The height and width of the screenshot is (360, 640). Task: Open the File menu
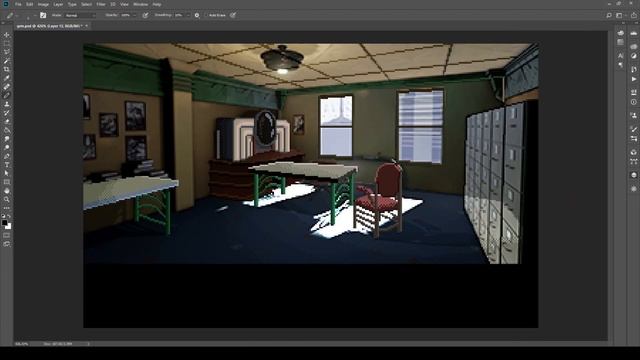(x=18, y=4)
